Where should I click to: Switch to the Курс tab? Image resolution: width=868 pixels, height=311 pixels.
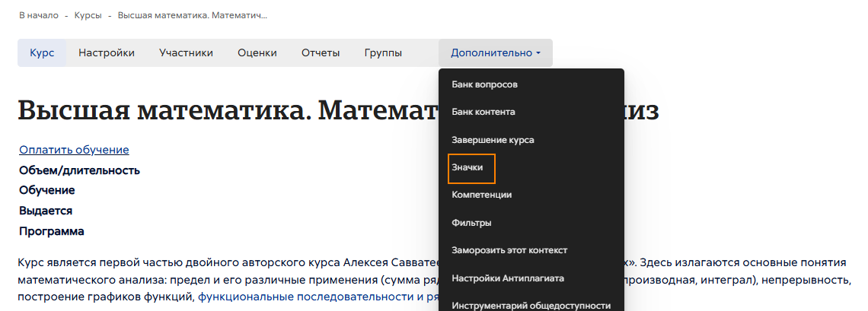point(42,53)
